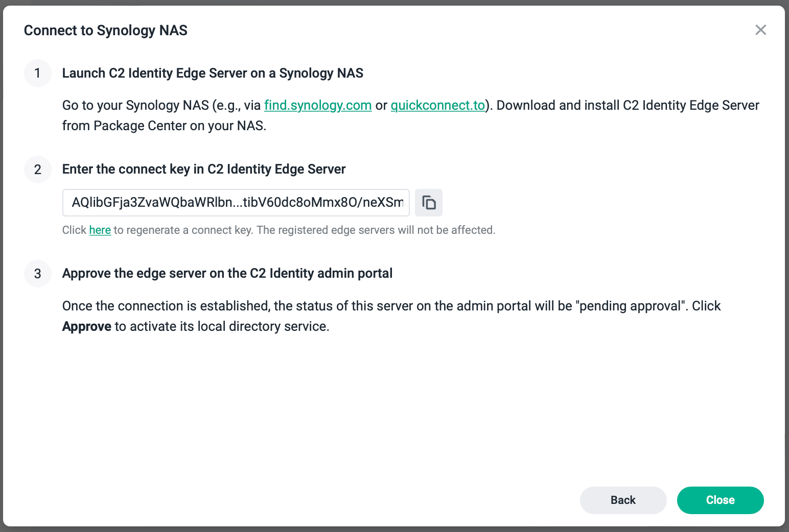Open the quickconnect.to link

point(438,105)
